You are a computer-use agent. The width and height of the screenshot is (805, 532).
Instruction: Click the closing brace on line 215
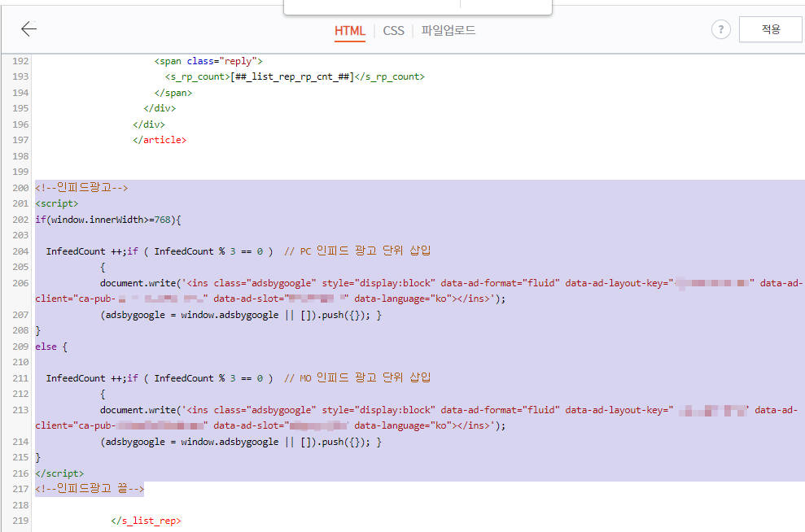point(38,457)
